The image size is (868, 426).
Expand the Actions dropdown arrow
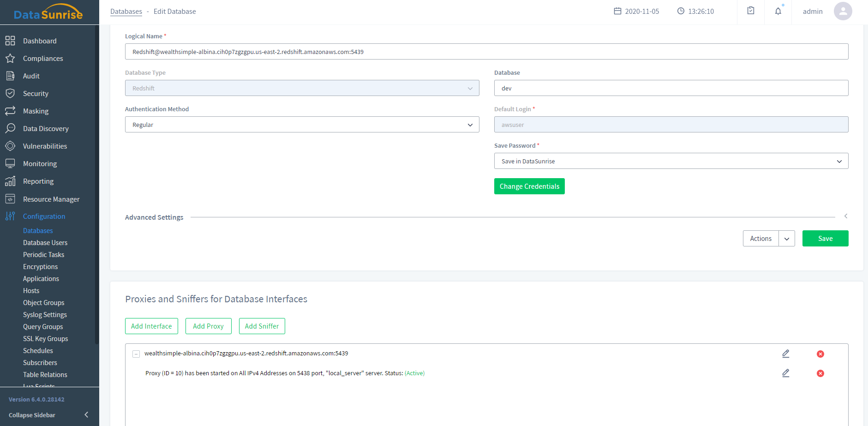coord(787,239)
